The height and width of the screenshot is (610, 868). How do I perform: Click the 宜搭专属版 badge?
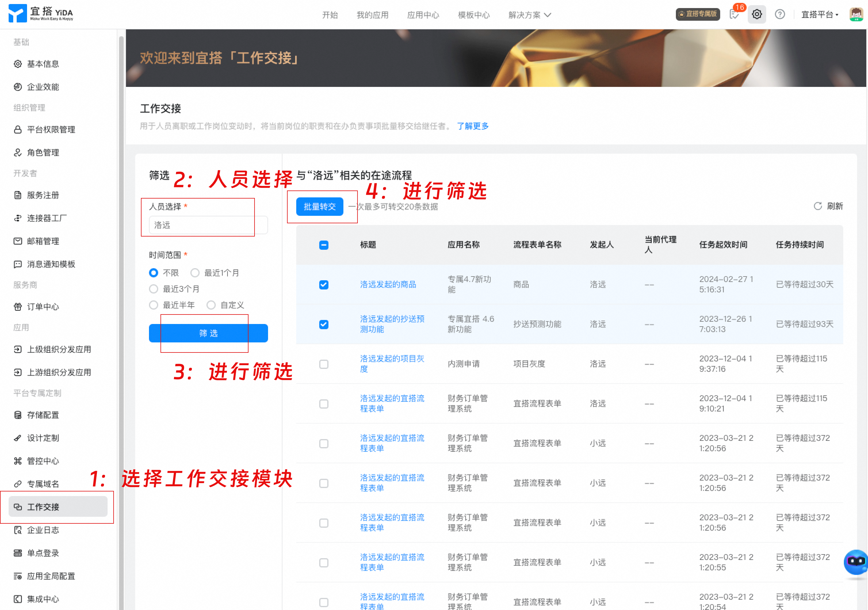[x=697, y=14]
